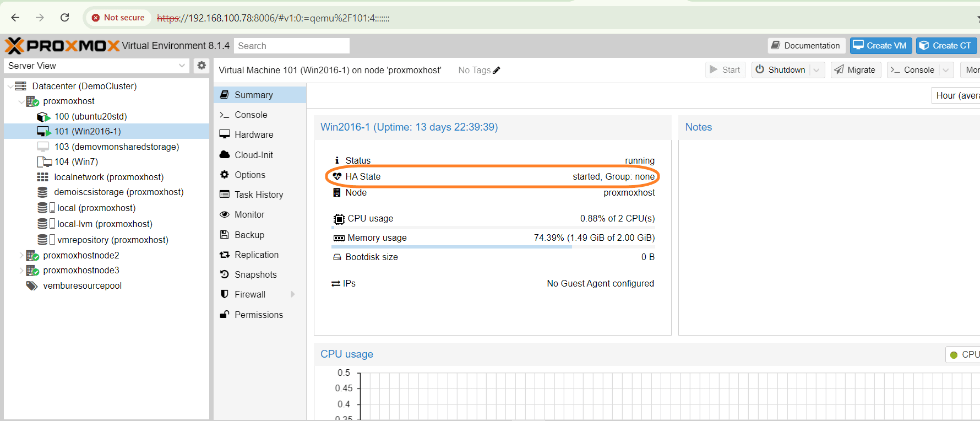The height and width of the screenshot is (421, 980).
Task: Click the Not secure warning badge
Action: [118, 18]
